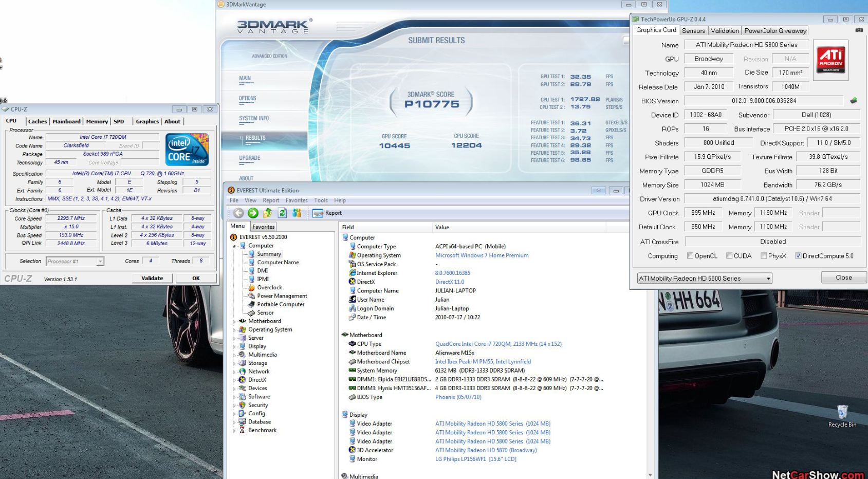Click the 3D Accelerator row icon
The width and height of the screenshot is (868, 479).
(353, 450)
